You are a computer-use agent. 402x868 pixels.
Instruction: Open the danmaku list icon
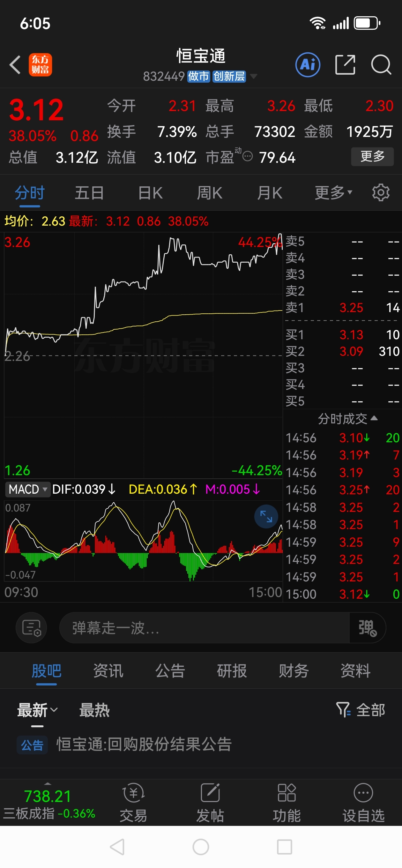pos(31,628)
